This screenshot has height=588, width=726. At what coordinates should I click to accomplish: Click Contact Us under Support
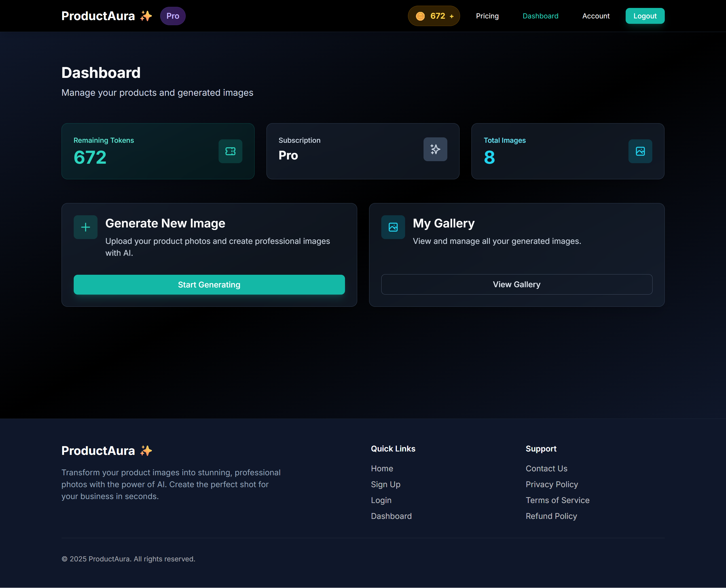click(546, 468)
